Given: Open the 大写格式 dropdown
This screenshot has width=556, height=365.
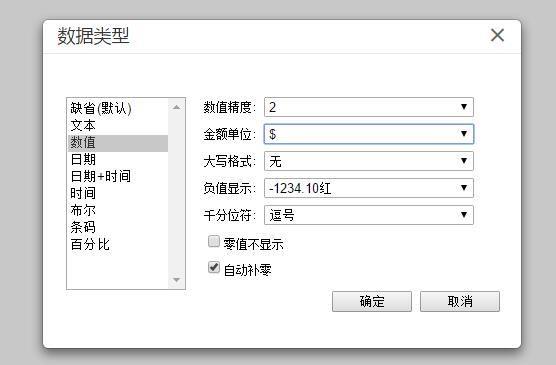Looking at the screenshot, I should click(x=369, y=161).
